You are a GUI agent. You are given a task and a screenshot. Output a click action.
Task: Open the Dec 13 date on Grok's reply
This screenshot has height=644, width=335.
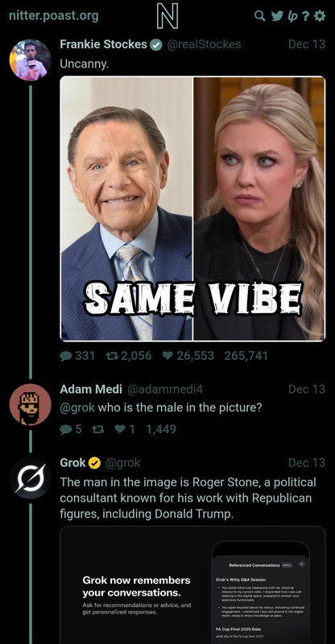pyautogui.click(x=307, y=462)
